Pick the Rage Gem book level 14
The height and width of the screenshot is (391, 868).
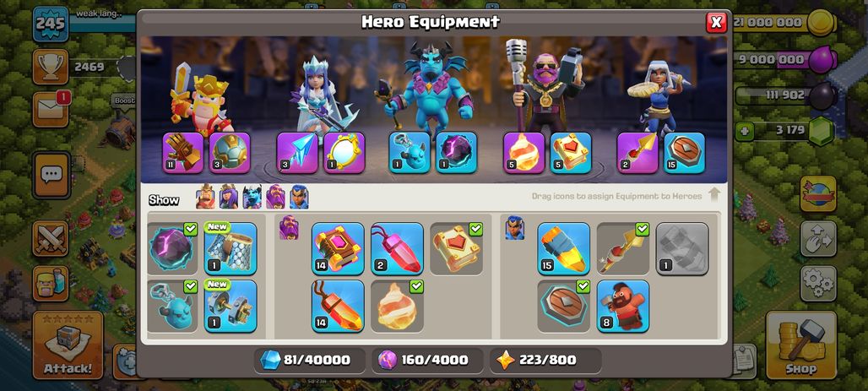(338, 248)
